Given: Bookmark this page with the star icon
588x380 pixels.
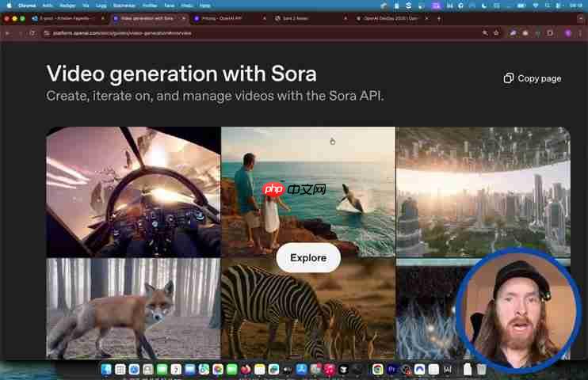Looking at the screenshot, I should [x=497, y=33].
